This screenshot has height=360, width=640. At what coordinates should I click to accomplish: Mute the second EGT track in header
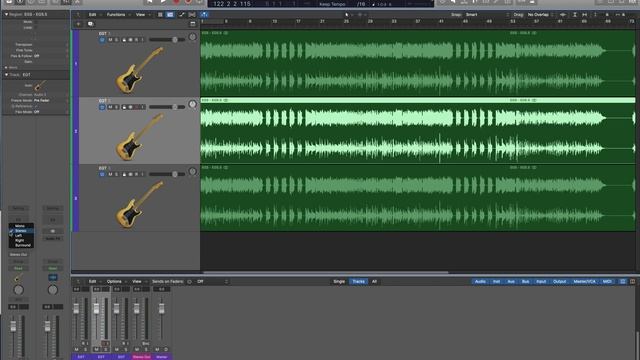[x=110, y=107]
